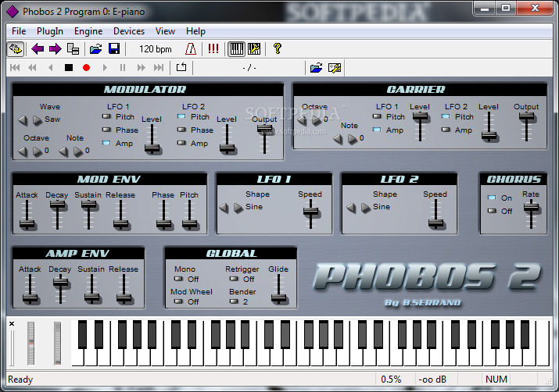
Task: Open a bank file via top toolbar folder
Action: coord(95,48)
